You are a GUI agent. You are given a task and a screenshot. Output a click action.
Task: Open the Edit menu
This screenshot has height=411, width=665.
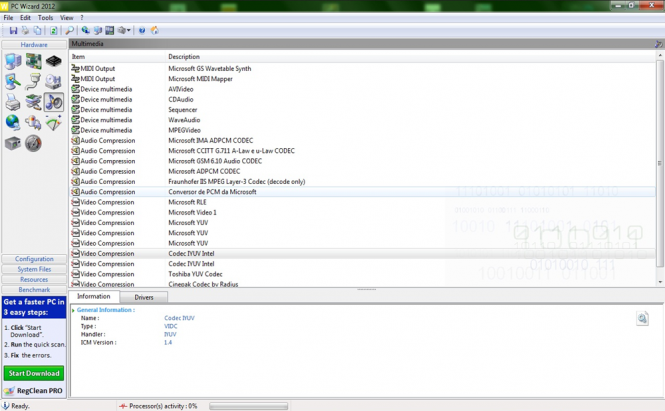click(25, 18)
